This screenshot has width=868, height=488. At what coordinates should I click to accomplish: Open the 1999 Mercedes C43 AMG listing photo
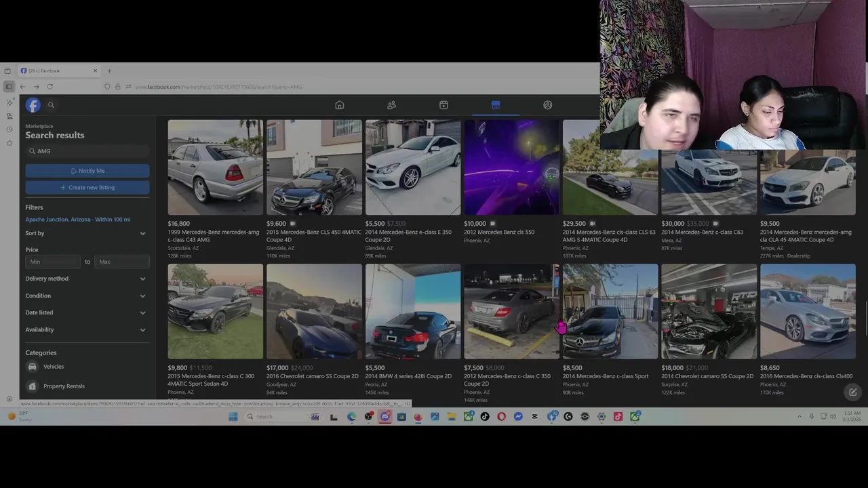(x=216, y=167)
